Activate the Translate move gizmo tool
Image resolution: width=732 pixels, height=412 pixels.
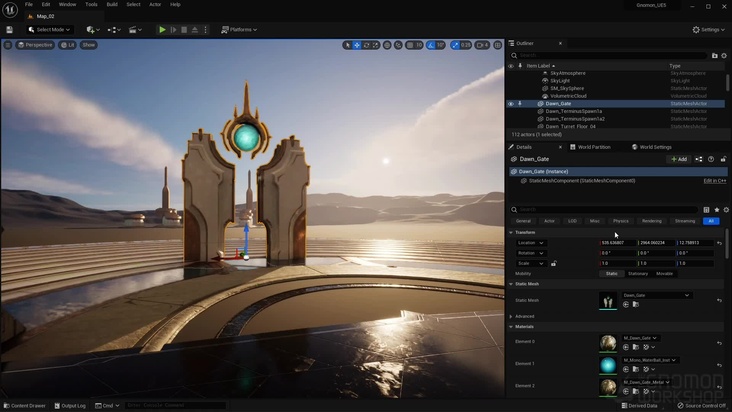(357, 45)
